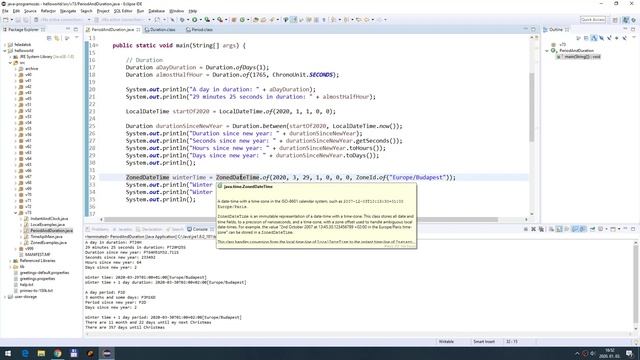
Task: Open the Refactor menu
Action: click(48, 11)
